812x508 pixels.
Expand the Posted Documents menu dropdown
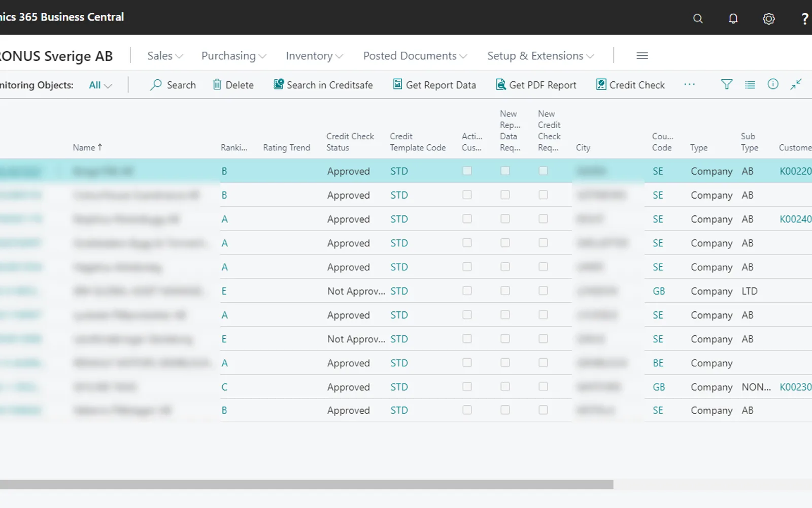(415, 56)
